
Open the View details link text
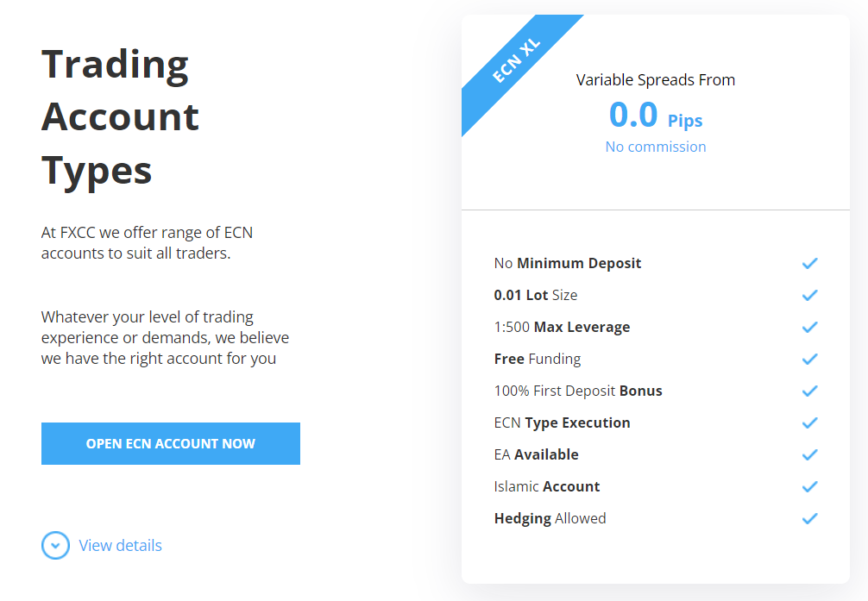point(120,546)
